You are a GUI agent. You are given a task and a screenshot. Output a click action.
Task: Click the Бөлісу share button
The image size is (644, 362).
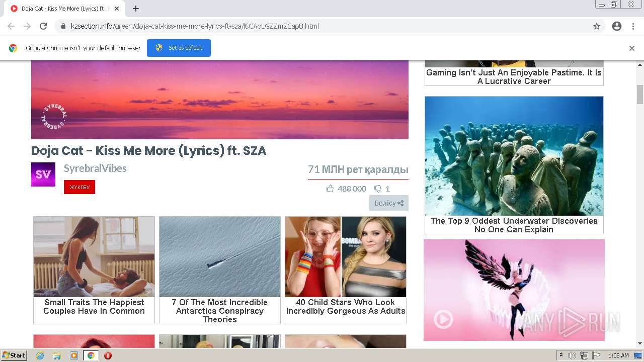pos(389,203)
